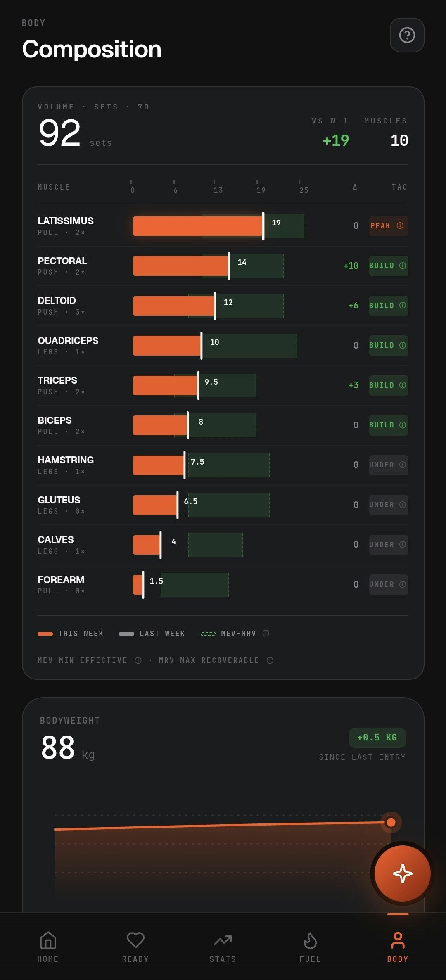446x980 pixels.
Task: Click the UNDER tag for Forearm
Action: pos(389,585)
